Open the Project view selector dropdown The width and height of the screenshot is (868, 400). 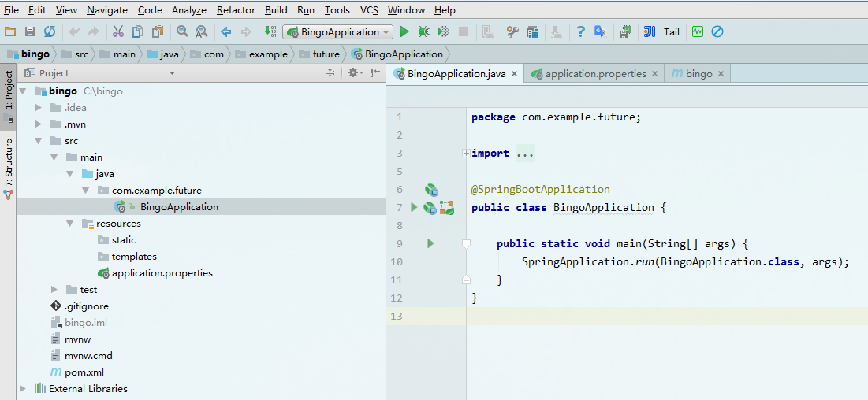pyautogui.click(x=172, y=73)
